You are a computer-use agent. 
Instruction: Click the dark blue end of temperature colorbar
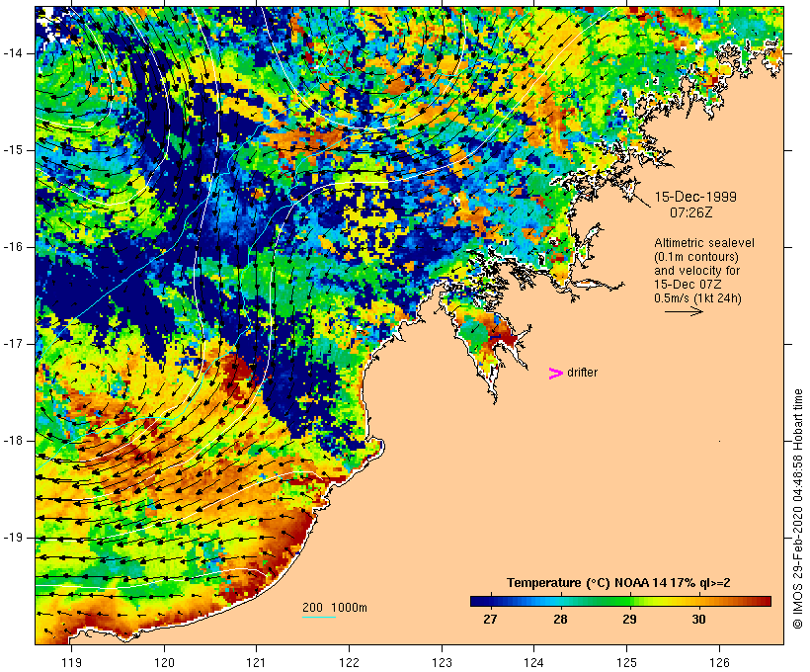[478, 601]
